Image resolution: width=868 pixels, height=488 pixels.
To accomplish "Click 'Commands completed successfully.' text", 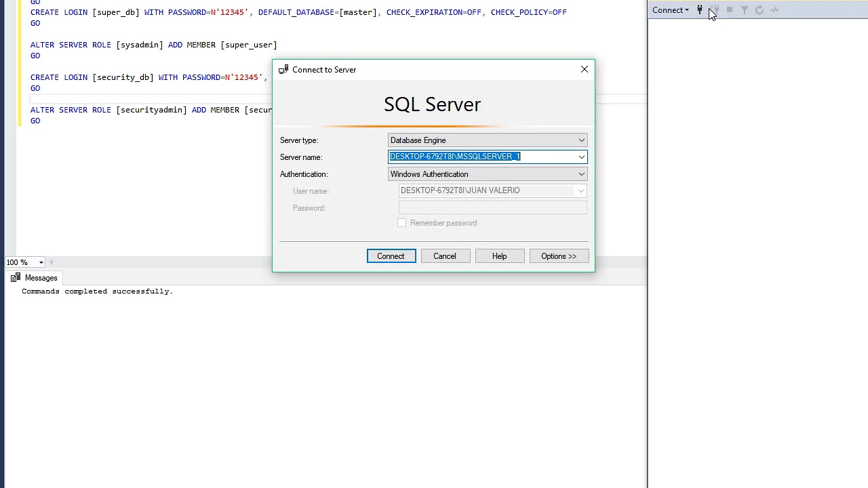I will pos(97,291).
